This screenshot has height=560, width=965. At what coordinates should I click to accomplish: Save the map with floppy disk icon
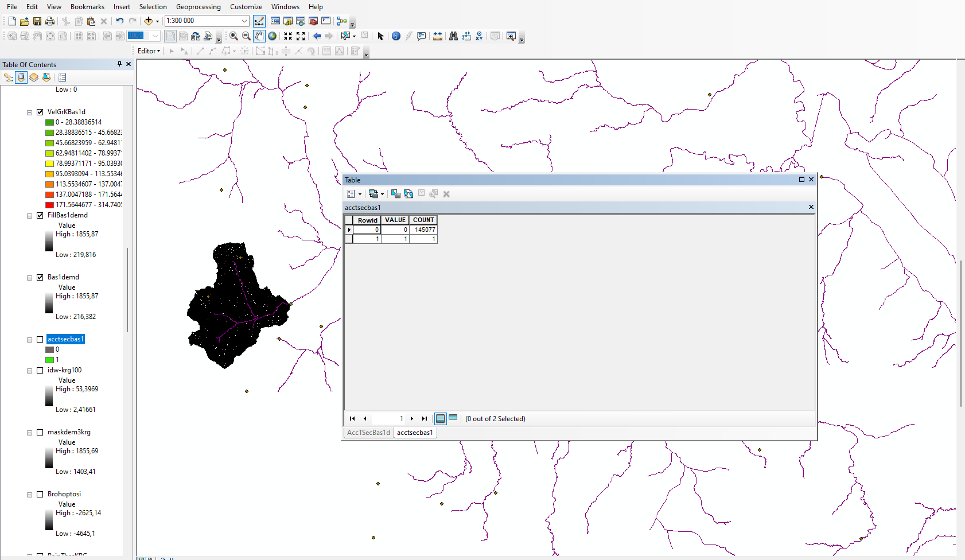click(37, 21)
